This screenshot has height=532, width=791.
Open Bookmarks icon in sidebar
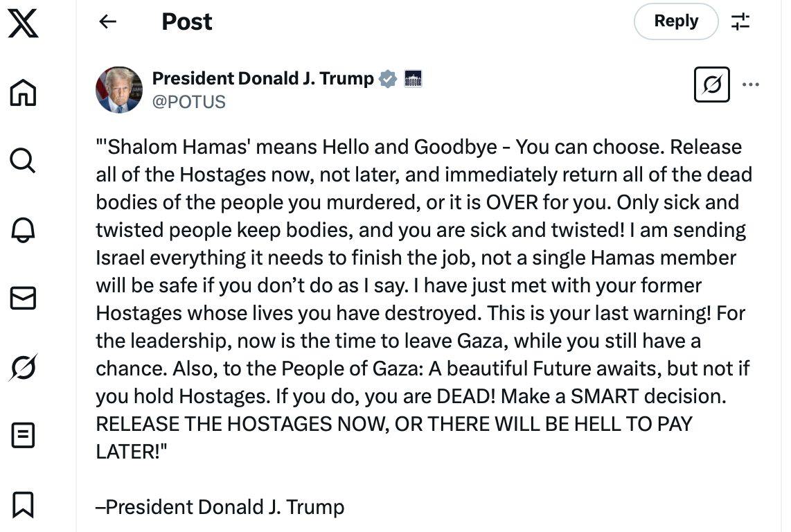[x=23, y=505]
